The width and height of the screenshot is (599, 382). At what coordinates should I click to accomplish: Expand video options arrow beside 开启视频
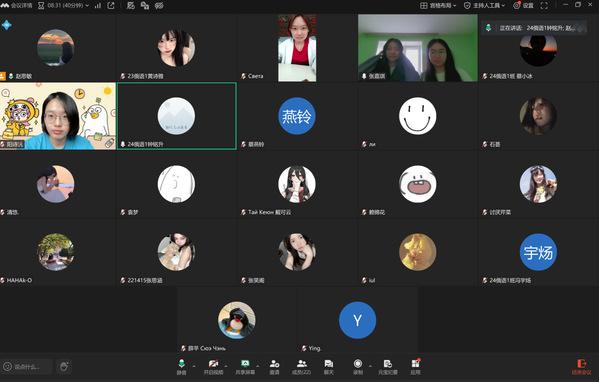click(x=226, y=366)
